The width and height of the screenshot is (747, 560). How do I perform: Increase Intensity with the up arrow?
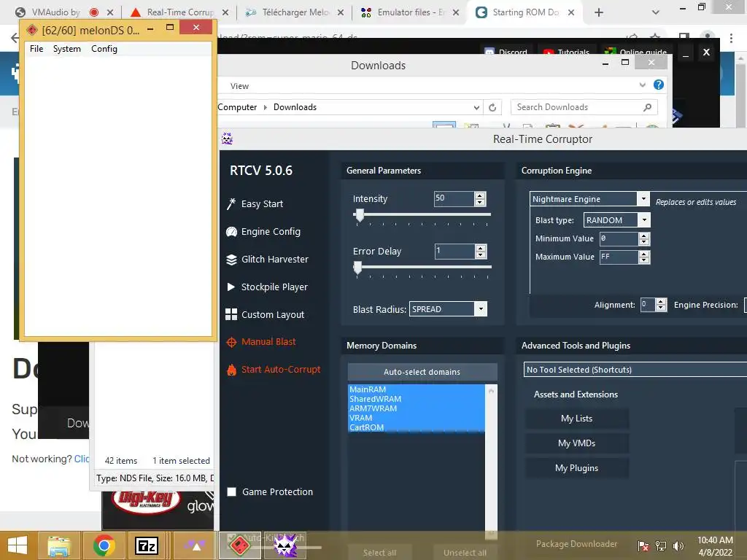480,195
